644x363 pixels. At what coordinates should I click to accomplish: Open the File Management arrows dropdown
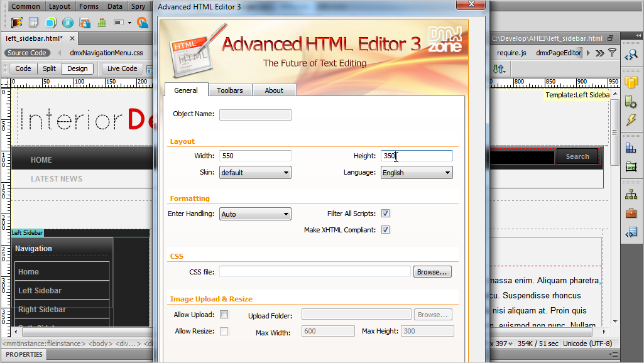[499, 69]
